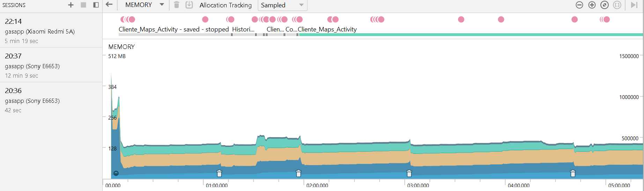Open Allocation Tracking Sampled dropdown
The width and height of the screenshot is (644, 191).
point(282,5)
